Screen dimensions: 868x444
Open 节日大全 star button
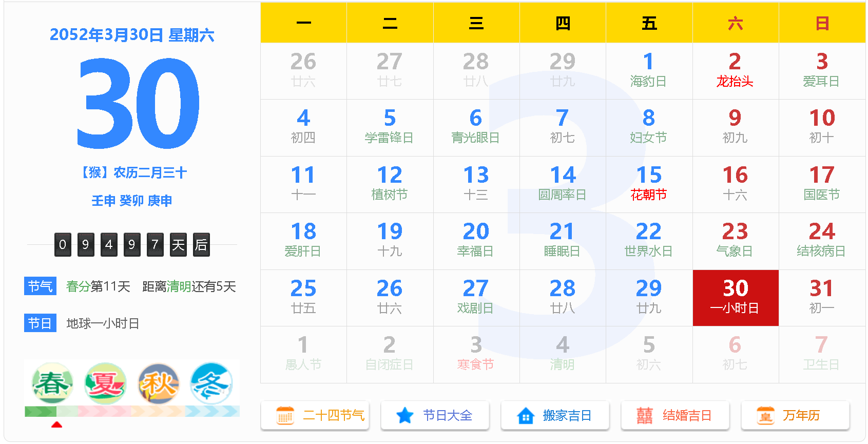click(x=435, y=415)
